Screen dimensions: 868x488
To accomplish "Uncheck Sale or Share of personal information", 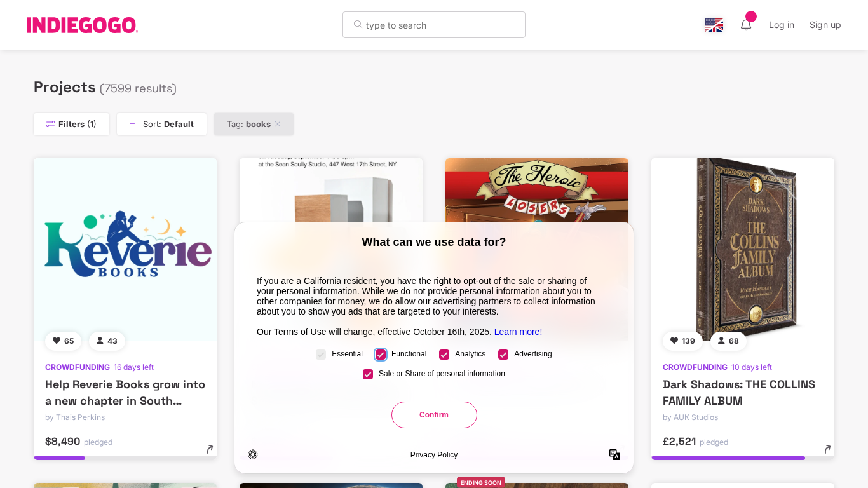I will (x=368, y=374).
